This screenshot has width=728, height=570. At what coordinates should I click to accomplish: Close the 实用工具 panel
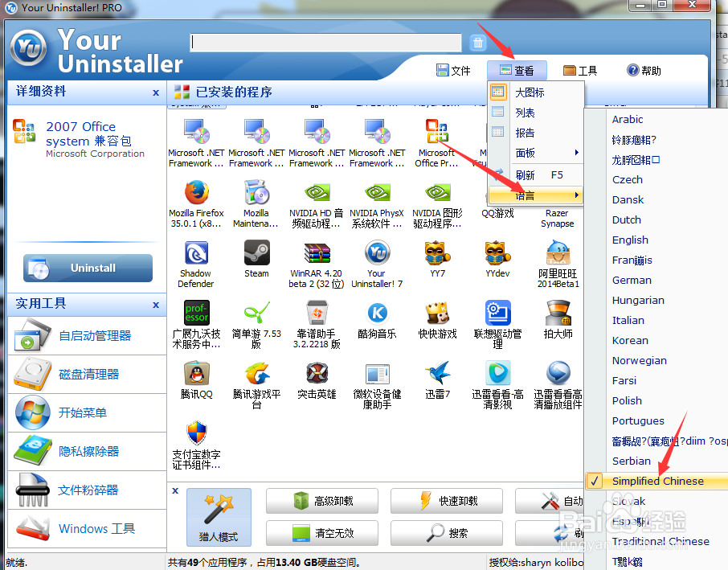[x=156, y=305]
